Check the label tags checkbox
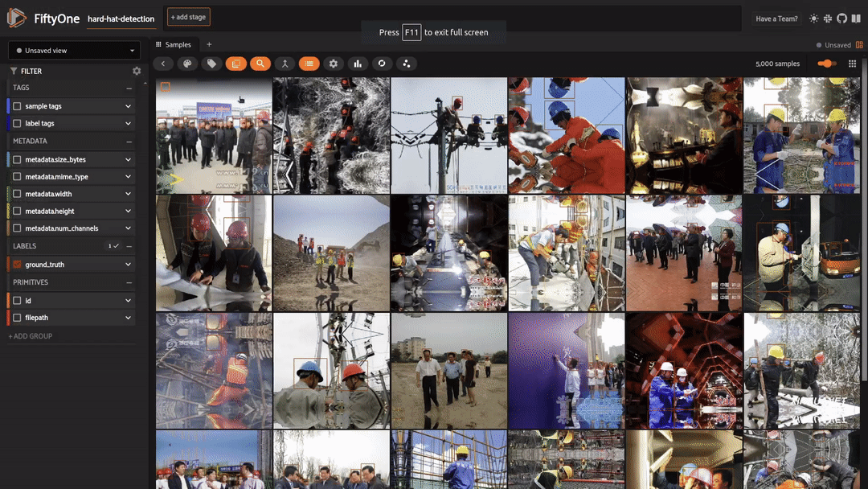Viewport: 868px width, 489px height. 17,123
